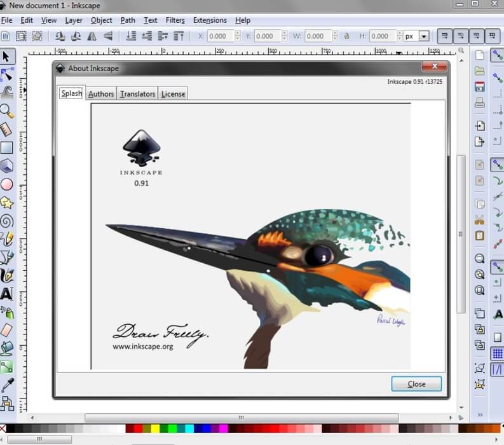Click the Import file icon
The height and width of the screenshot is (445, 504).
tap(479, 126)
